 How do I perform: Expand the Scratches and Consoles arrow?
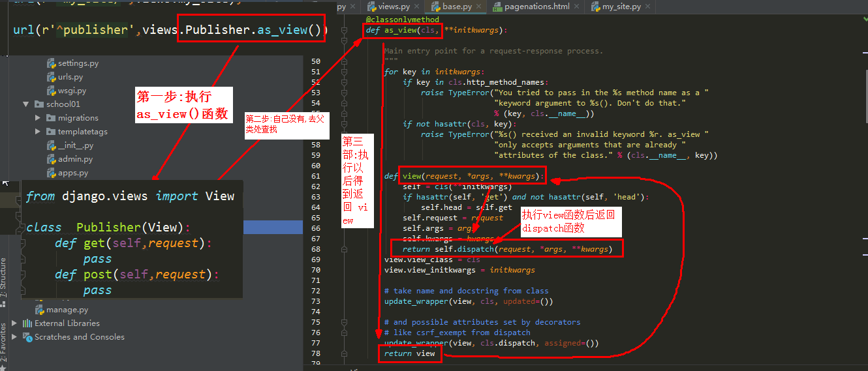point(16,337)
